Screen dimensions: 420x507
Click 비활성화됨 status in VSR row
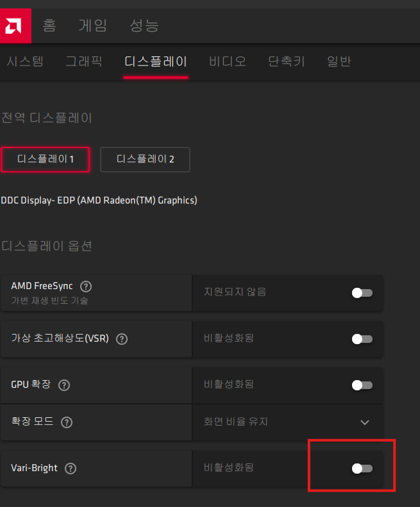pyautogui.click(x=228, y=338)
